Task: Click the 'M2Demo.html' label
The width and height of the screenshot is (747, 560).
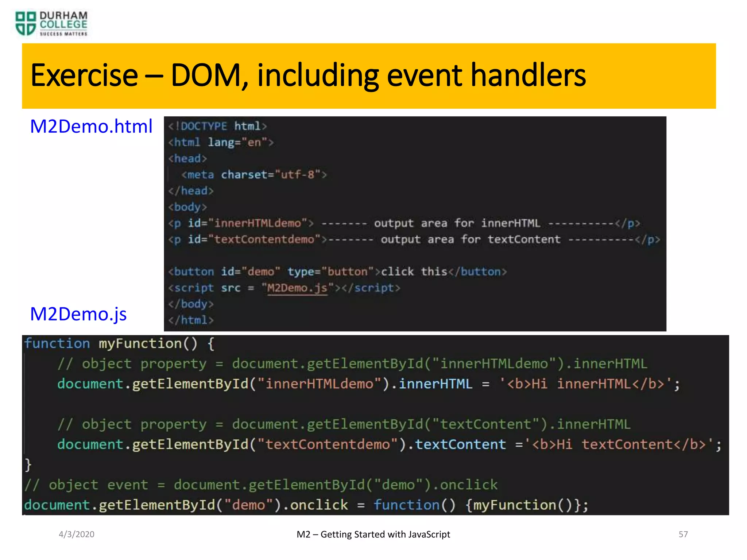Action: [91, 127]
